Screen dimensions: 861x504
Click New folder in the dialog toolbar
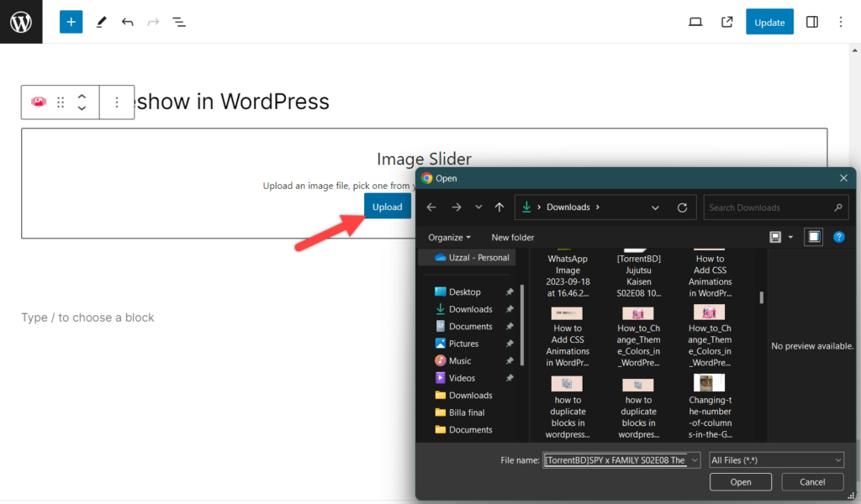click(x=512, y=237)
